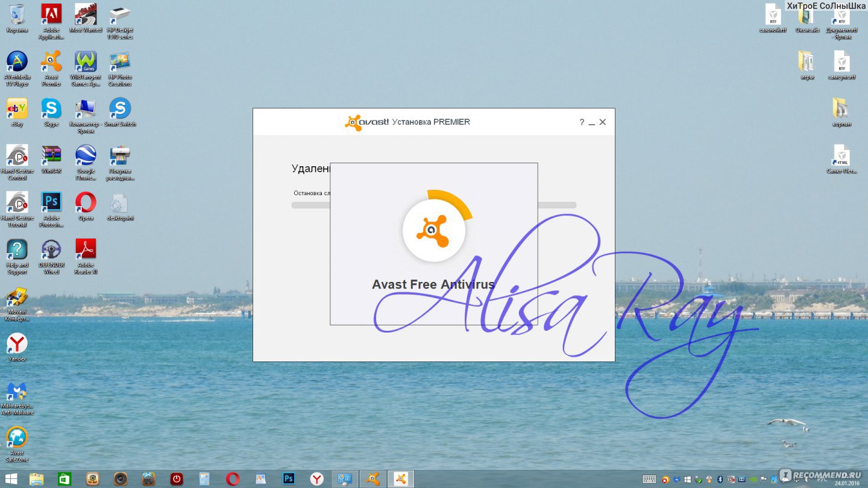Switch to Opera in the taskbar

click(233, 480)
